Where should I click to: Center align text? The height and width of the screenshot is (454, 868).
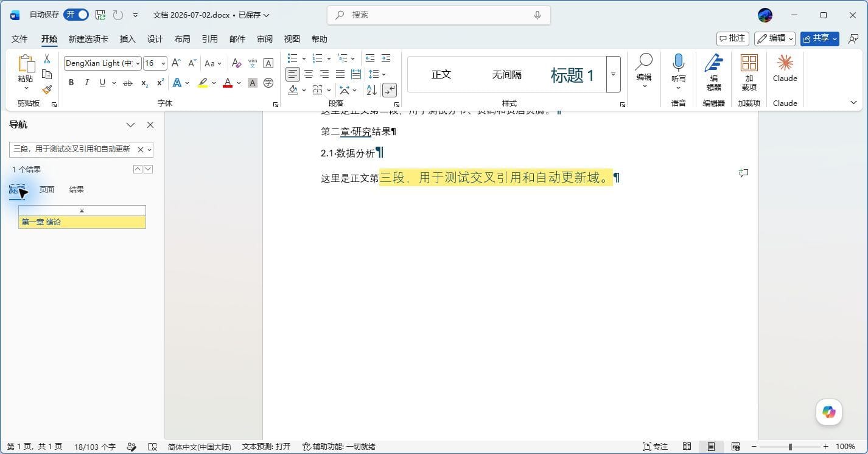click(x=309, y=74)
